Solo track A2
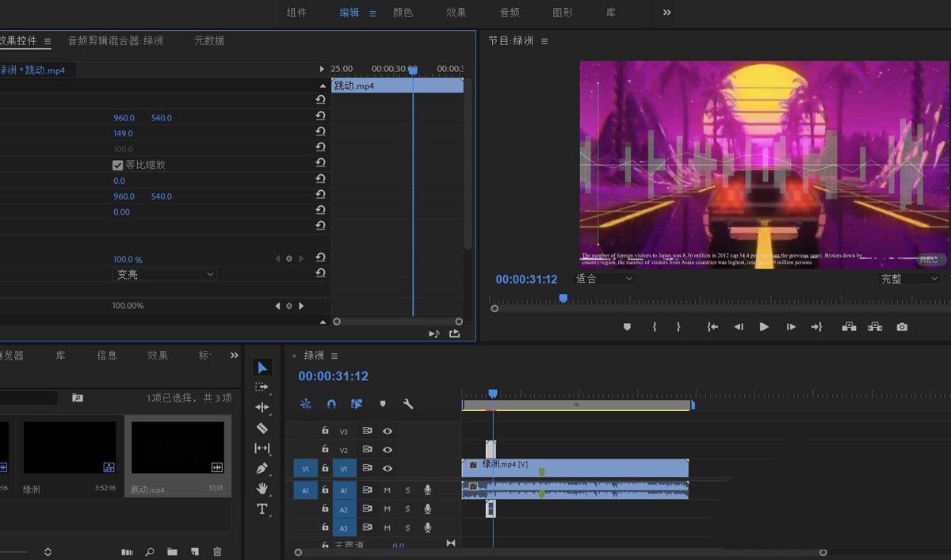 point(407,509)
